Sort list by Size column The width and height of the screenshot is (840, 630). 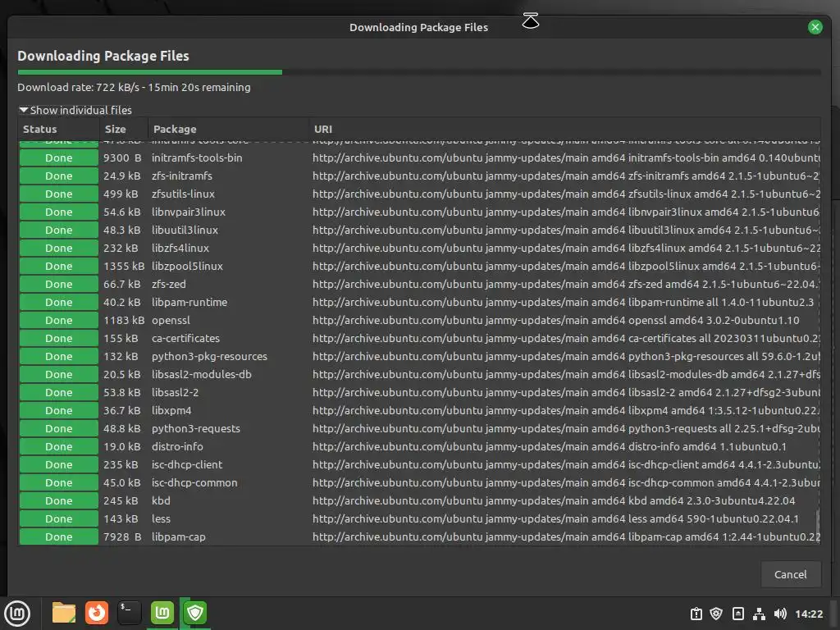click(x=123, y=129)
